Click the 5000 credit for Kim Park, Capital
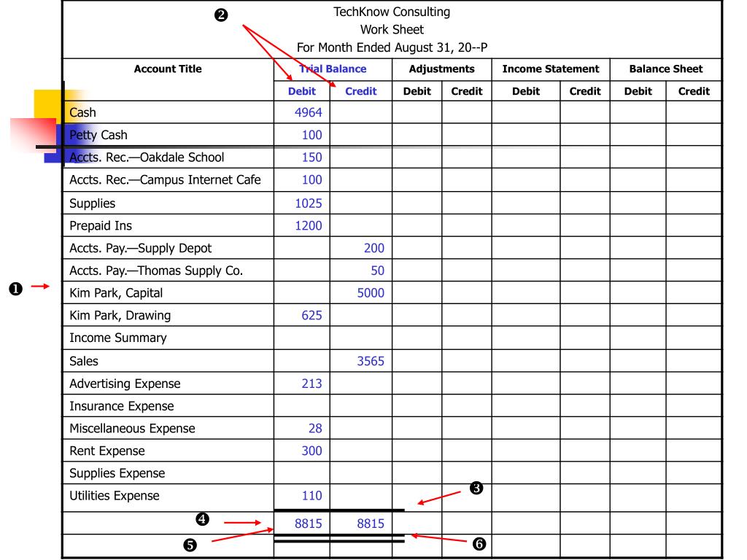The image size is (747, 560). pyautogui.click(x=371, y=293)
